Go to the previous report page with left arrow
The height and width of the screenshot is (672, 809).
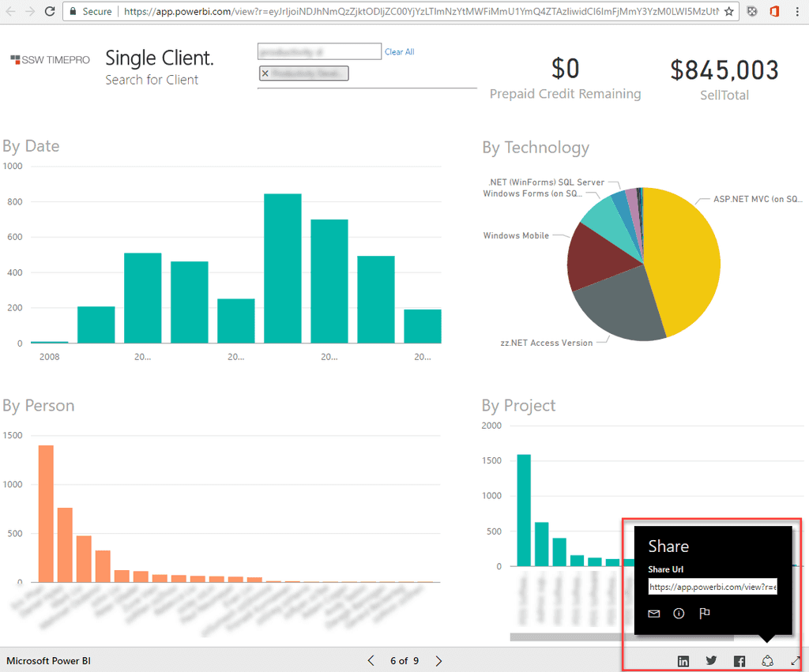371,661
